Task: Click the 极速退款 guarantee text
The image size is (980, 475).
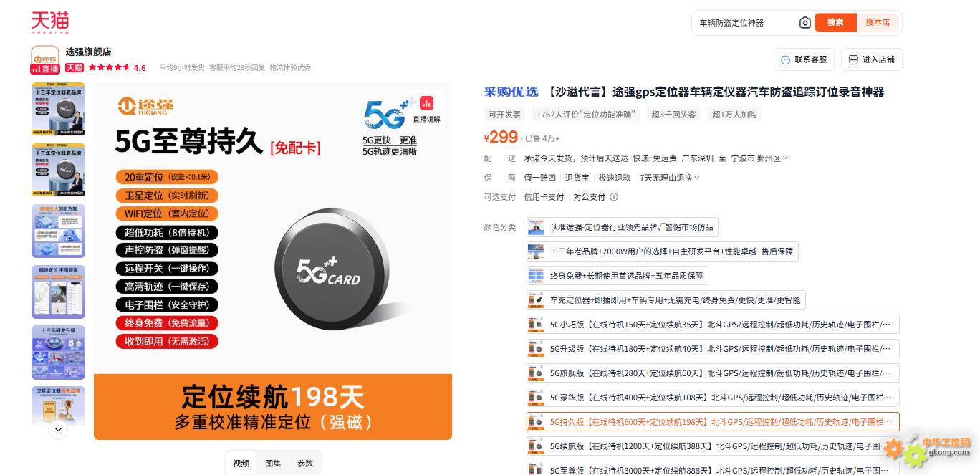Action: (615, 178)
